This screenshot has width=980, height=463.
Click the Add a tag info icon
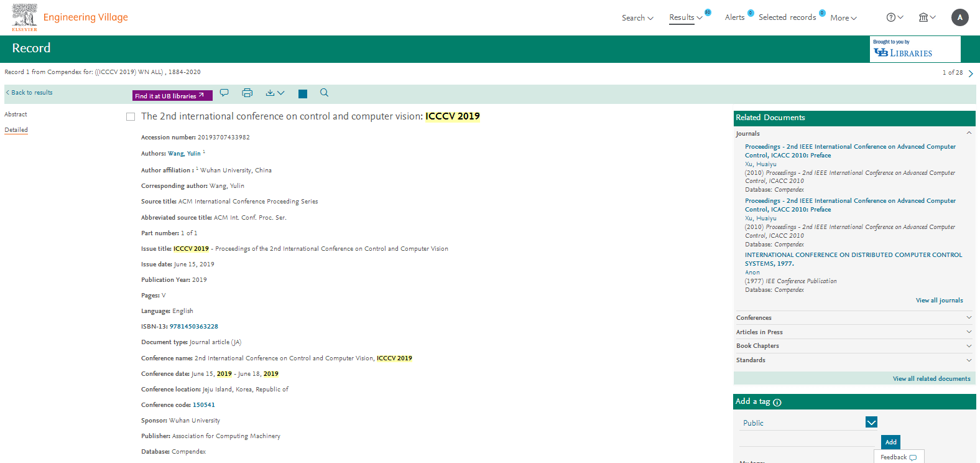777,403
